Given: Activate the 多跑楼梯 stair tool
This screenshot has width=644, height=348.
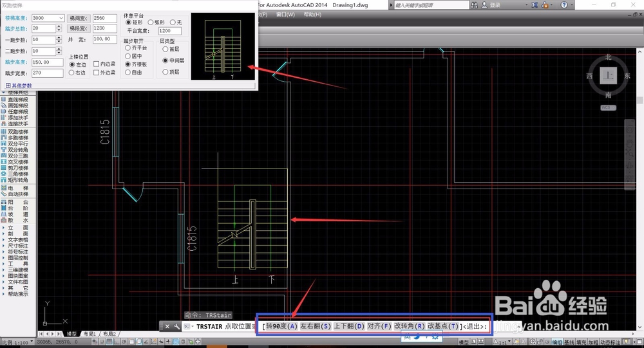Looking at the screenshot, I should tap(15, 138).
